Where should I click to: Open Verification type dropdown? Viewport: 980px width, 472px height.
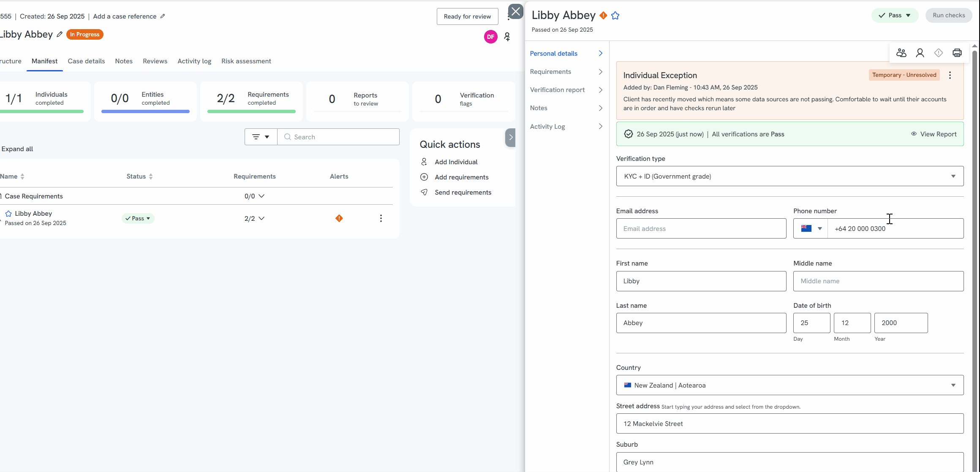tap(789, 176)
